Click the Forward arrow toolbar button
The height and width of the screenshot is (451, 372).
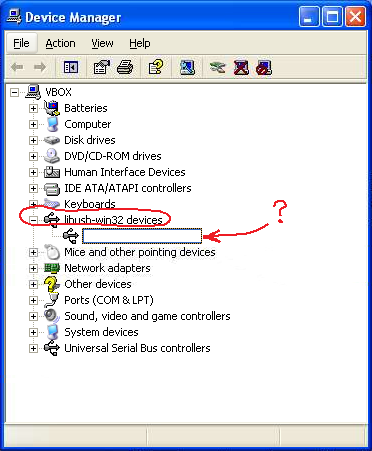point(40,67)
